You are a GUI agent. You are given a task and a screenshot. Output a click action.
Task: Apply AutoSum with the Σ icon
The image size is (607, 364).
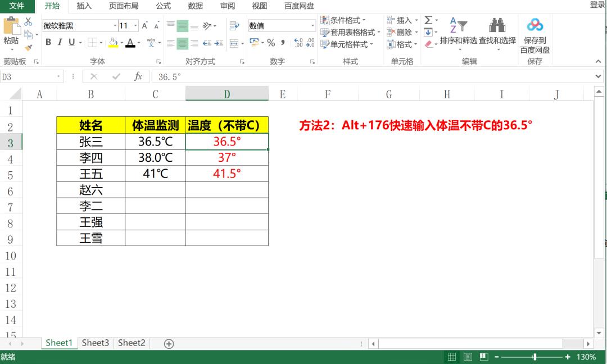(x=428, y=19)
